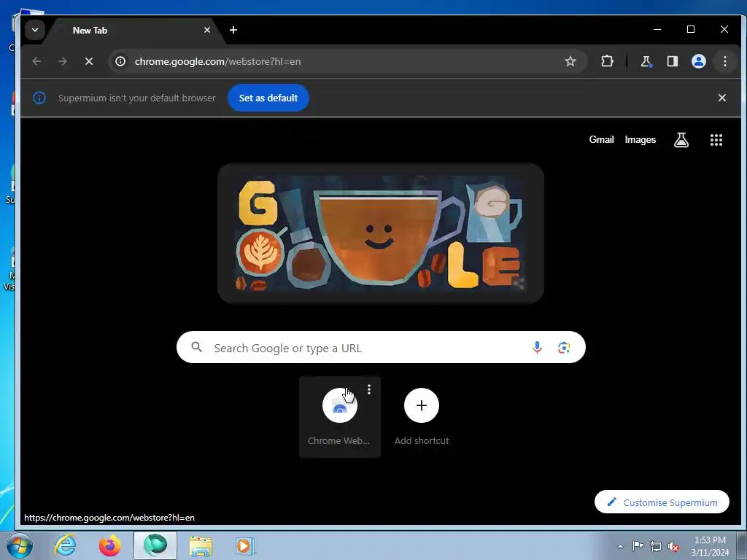Open the Action Center flag icon
The width and height of the screenshot is (747, 560).
click(x=638, y=545)
